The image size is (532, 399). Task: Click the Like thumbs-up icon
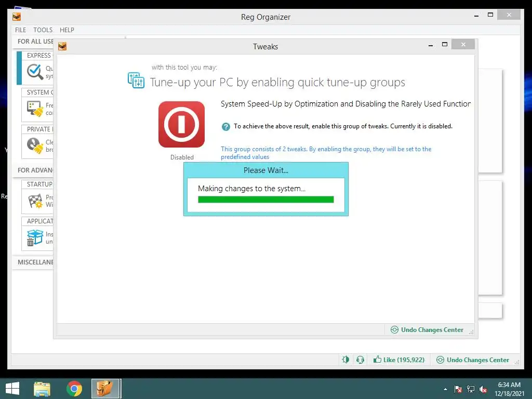377,360
